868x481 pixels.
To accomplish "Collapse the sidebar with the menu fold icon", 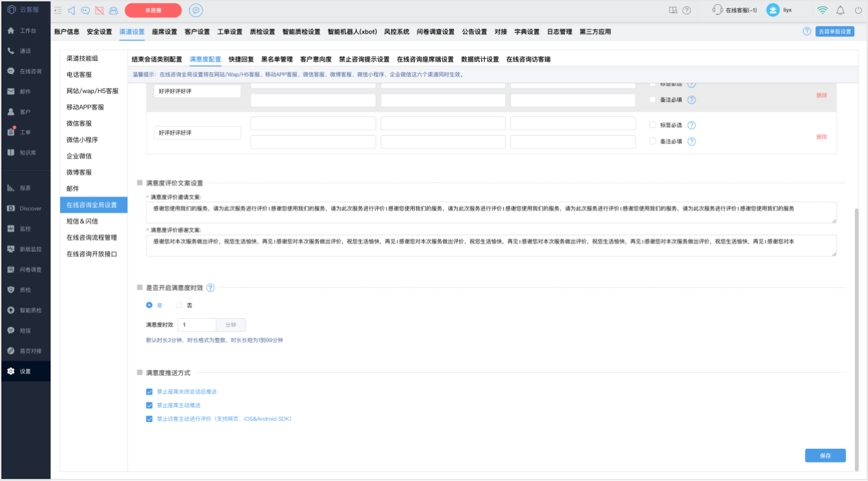I will 58,10.
